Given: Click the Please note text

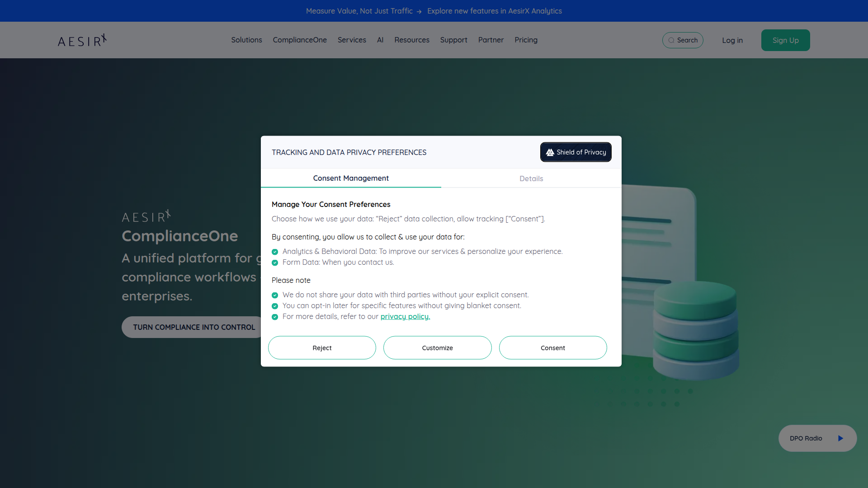Looking at the screenshot, I should [x=291, y=280].
